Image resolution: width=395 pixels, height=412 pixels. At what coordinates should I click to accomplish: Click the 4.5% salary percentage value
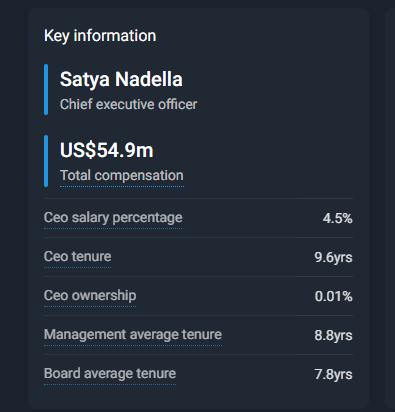tap(337, 218)
